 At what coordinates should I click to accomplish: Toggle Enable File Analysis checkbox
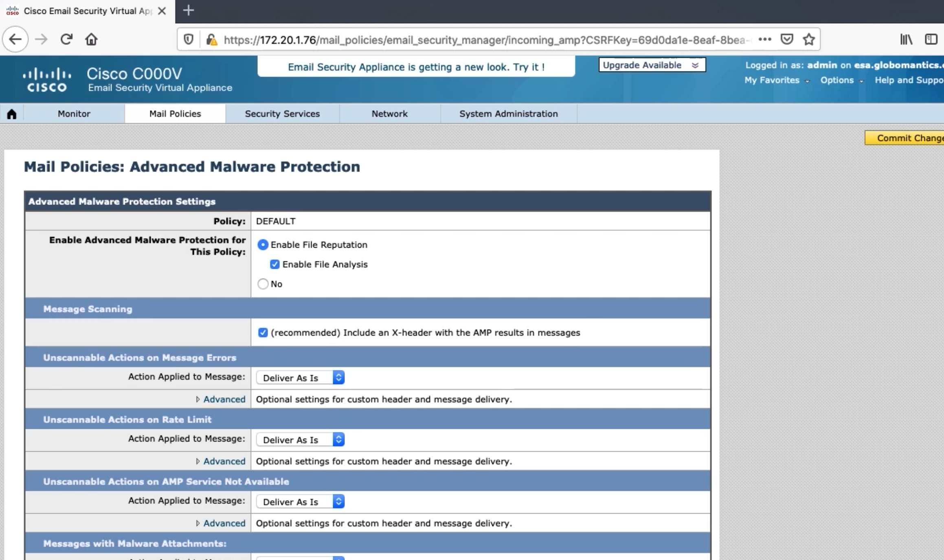275,264
